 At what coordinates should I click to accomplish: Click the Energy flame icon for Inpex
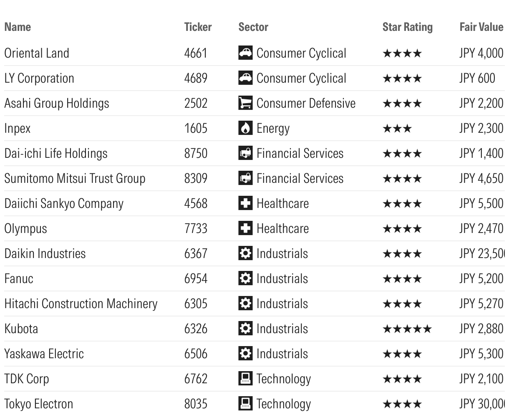point(245,128)
